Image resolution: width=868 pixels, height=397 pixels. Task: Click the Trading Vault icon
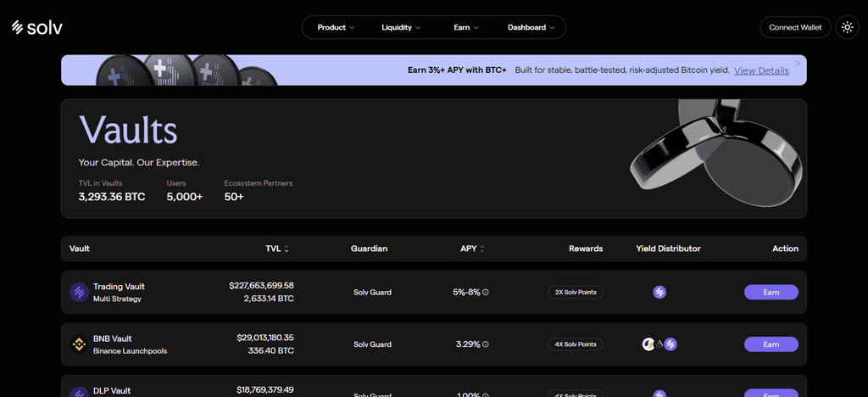point(79,292)
